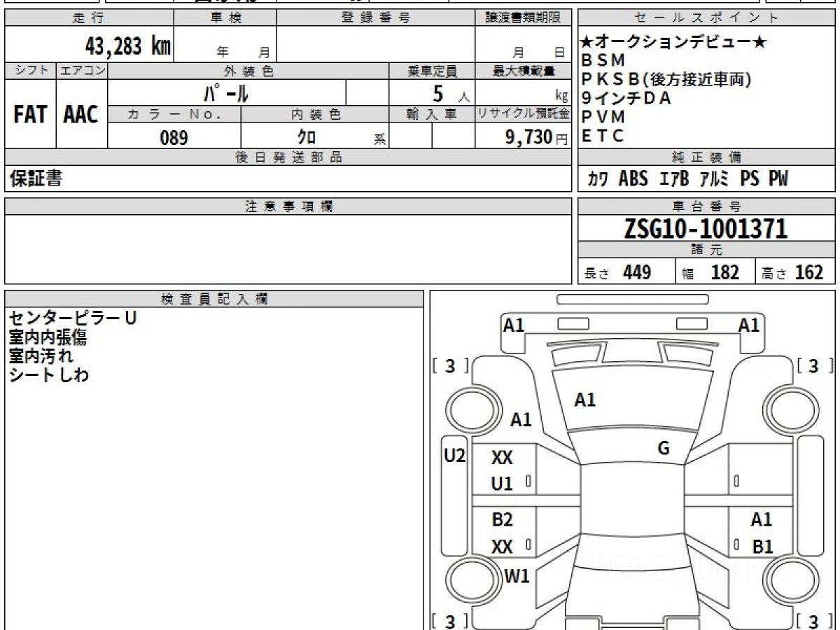This screenshot has height=630, width=840.
Task: Click the B2 damage mark on the diagram
Action: click(x=502, y=519)
